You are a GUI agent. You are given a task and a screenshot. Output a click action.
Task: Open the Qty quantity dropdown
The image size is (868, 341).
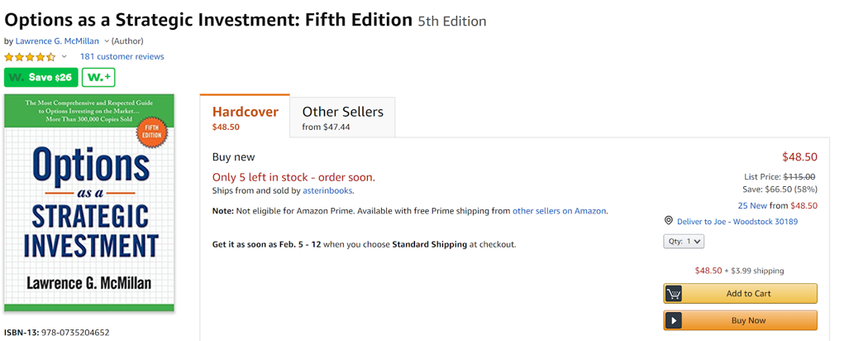pos(684,241)
